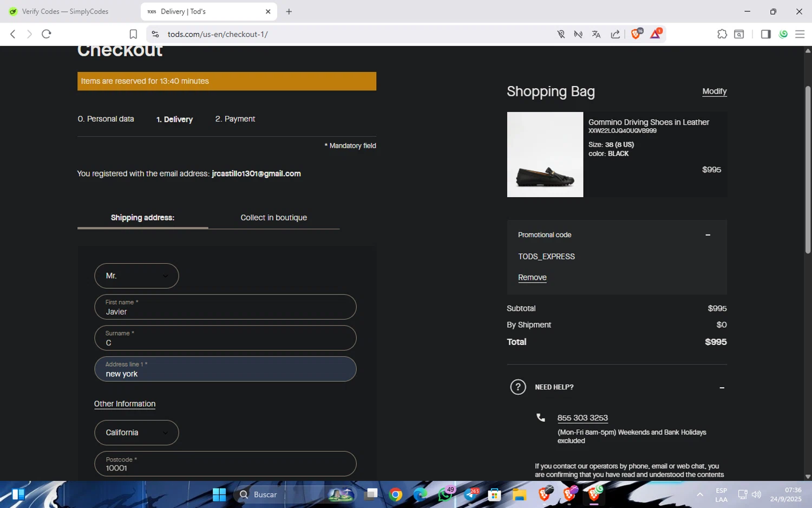
Task: Click the Other Information link
Action: [x=125, y=404]
